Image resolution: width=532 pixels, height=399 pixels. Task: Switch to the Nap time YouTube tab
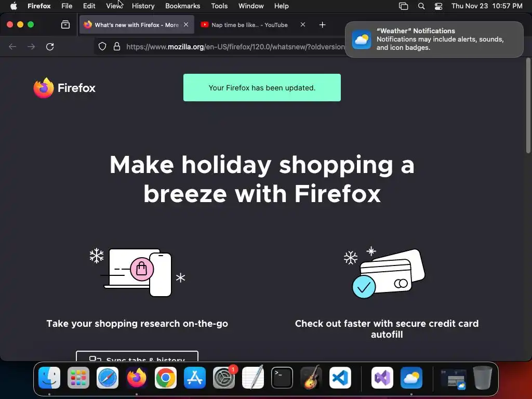249,25
